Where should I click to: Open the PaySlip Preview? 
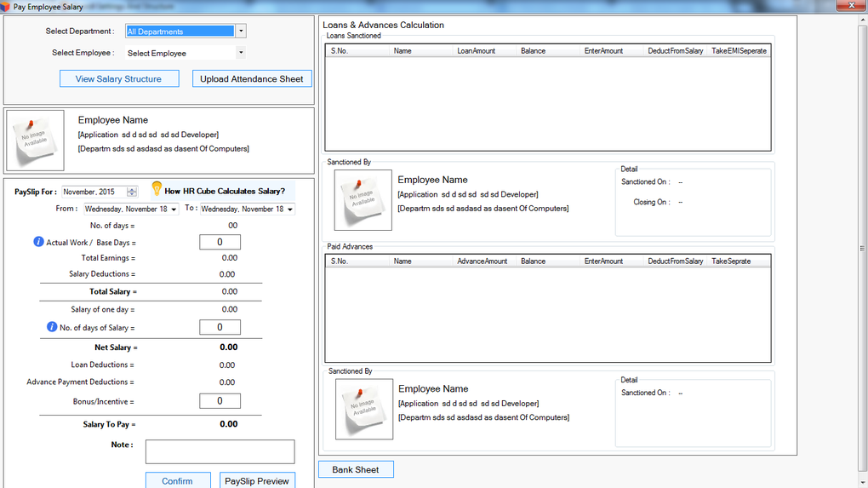pos(257,480)
